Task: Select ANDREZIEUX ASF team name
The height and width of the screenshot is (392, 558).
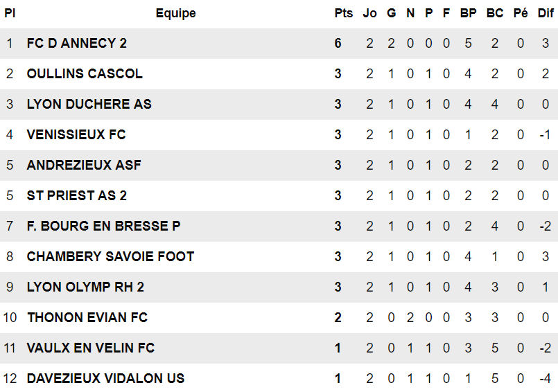Action: tap(84, 165)
